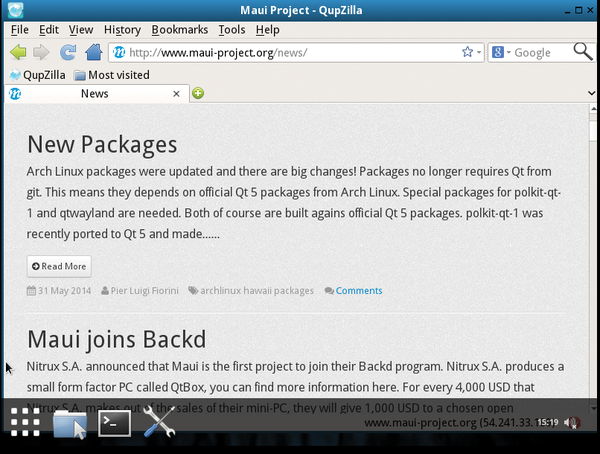The width and height of the screenshot is (600, 454).
Task: Click the Read More button
Action: tap(59, 266)
